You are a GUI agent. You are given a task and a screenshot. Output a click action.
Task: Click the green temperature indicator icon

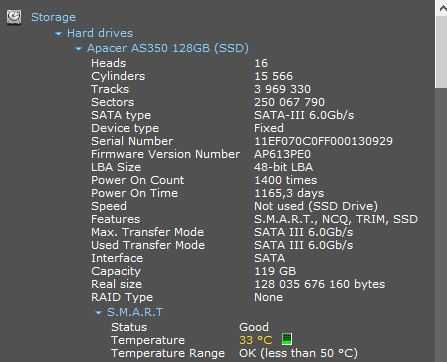coord(287,339)
